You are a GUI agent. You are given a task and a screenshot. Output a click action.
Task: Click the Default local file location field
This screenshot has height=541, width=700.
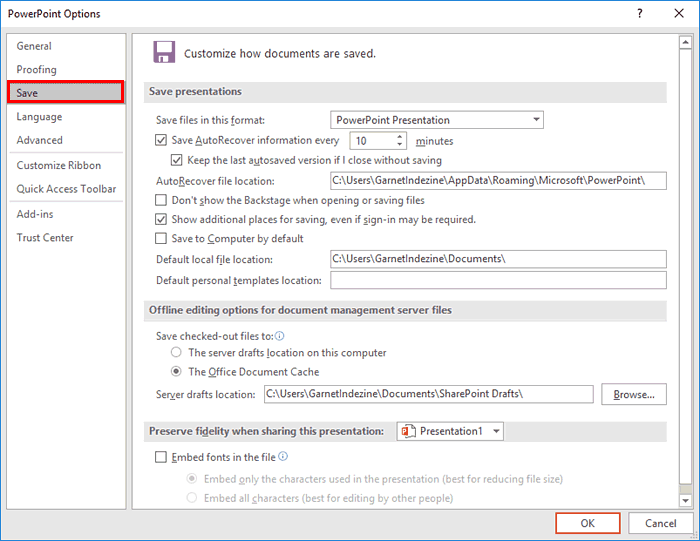(x=498, y=259)
